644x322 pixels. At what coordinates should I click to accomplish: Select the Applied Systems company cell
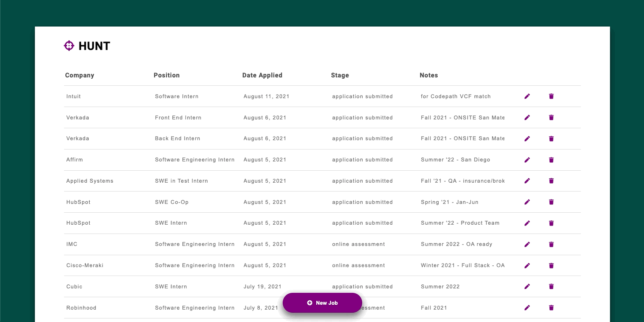tap(90, 181)
